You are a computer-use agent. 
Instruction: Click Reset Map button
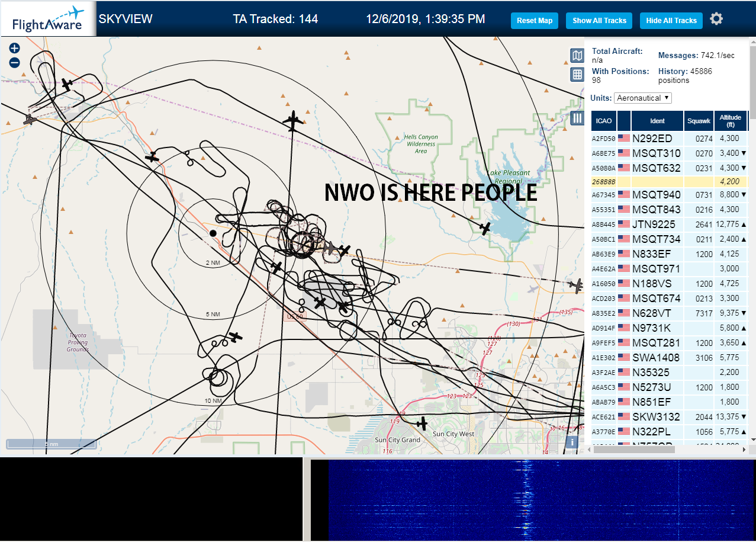(x=535, y=21)
